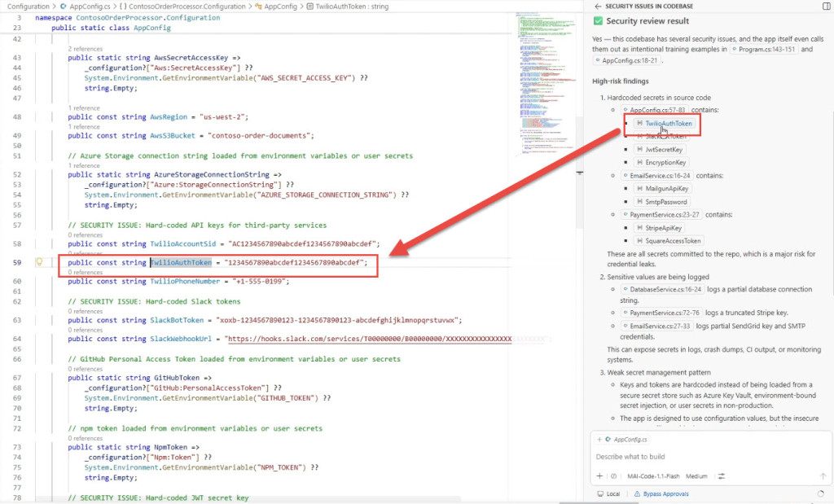Open the chat settings sliders icon

click(722, 476)
